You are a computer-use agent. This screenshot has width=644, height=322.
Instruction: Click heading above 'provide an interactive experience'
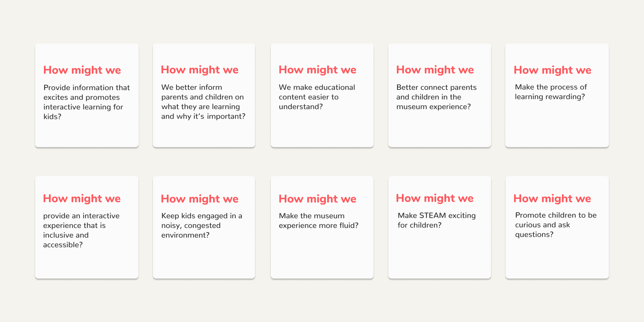[82, 199]
